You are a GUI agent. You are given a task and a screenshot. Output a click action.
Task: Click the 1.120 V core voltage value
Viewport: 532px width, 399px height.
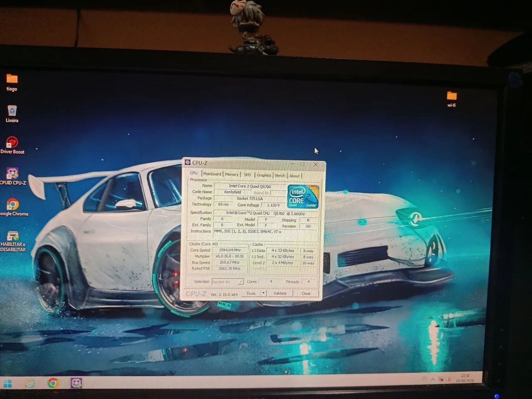click(273, 205)
